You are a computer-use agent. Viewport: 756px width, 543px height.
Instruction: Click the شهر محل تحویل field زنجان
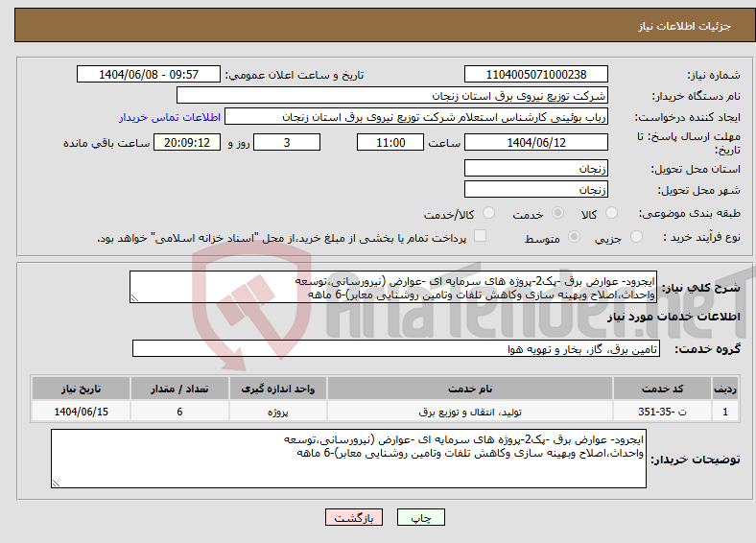coord(535,190)
